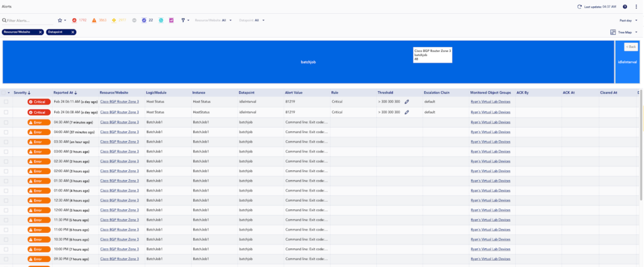Toggle the yellow warning diamond filter icon
The height and width of the screenshot is (267, 644).
114,20
